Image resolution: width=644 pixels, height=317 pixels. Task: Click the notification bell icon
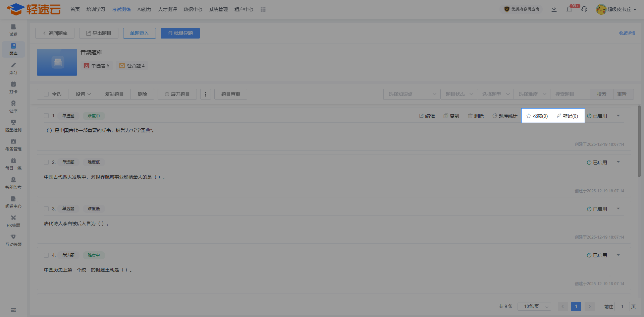pyautogui.click(x=569, y=9)
